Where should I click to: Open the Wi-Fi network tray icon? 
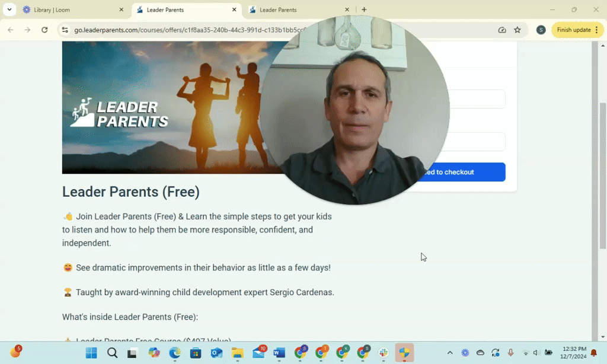click(x=526, y=353)
